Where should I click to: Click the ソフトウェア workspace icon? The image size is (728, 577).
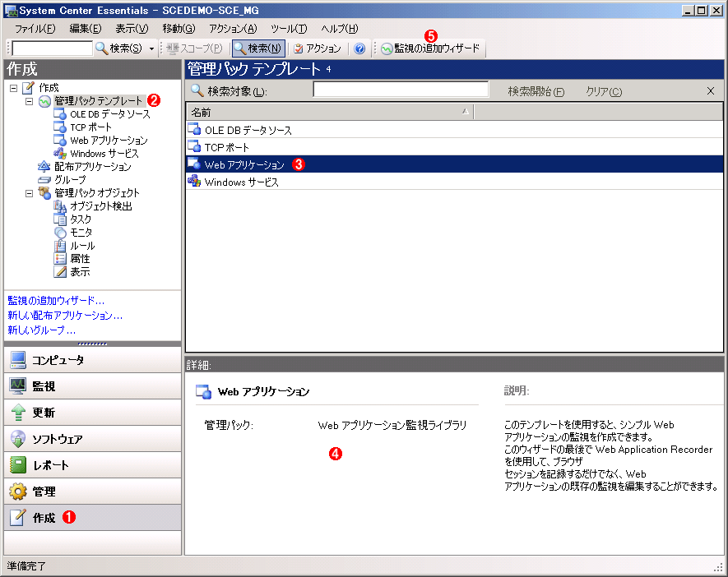click(18, 439)
